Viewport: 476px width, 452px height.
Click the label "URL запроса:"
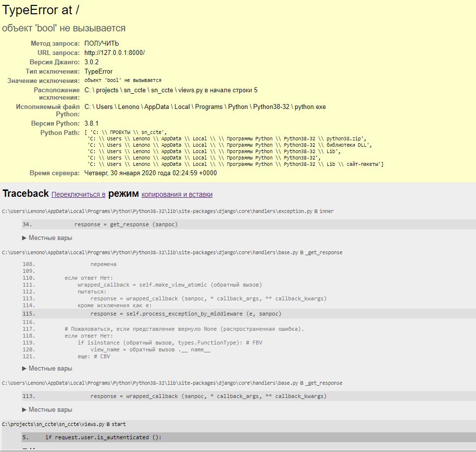pos(58,53)
